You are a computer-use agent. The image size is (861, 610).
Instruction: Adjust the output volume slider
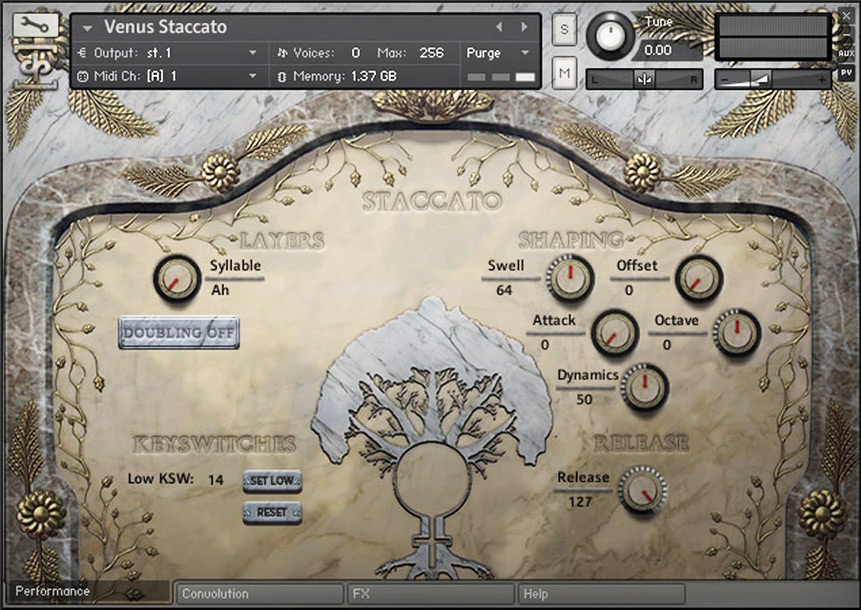773,80
